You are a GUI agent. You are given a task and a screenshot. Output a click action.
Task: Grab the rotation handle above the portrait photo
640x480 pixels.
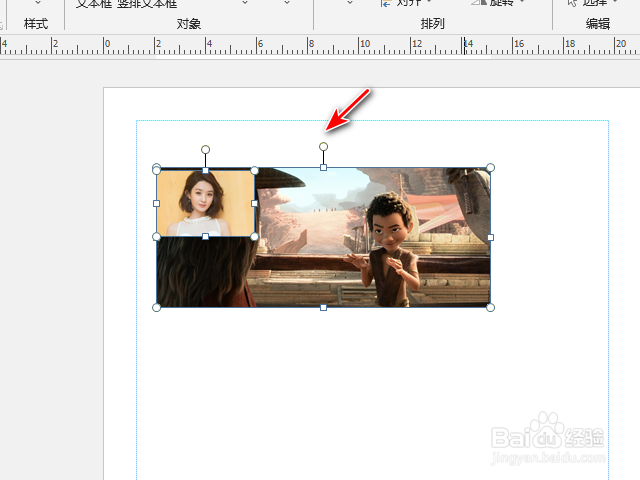205,149
